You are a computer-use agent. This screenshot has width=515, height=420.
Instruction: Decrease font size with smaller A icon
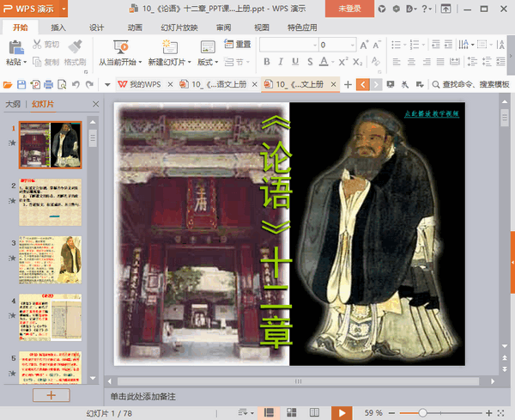click(x=377, y=45)
